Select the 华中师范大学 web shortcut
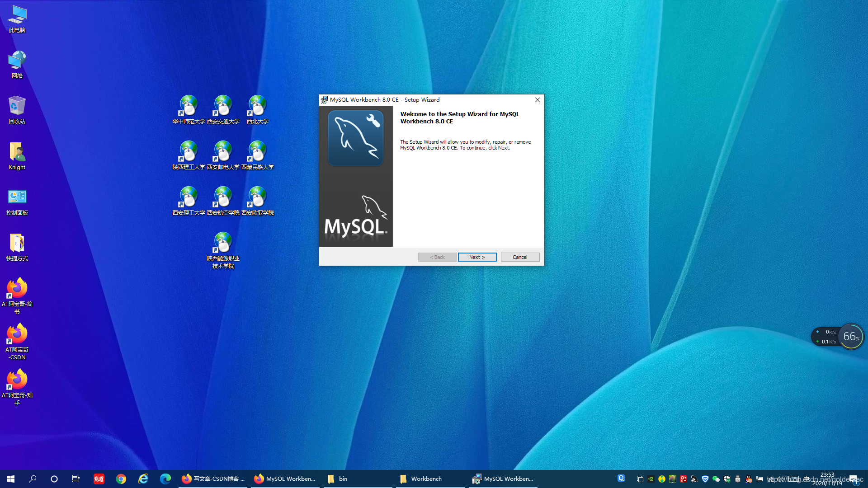This screenshot has width=868, height=488. click(x=189, y=110)
